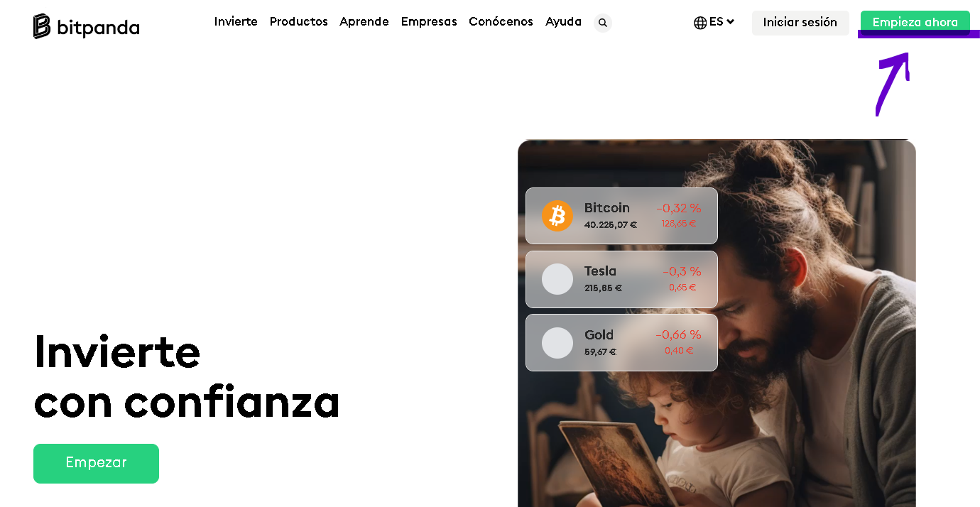Open the Productos menu
The image size is (980, 507).
(x=299, y=22)
